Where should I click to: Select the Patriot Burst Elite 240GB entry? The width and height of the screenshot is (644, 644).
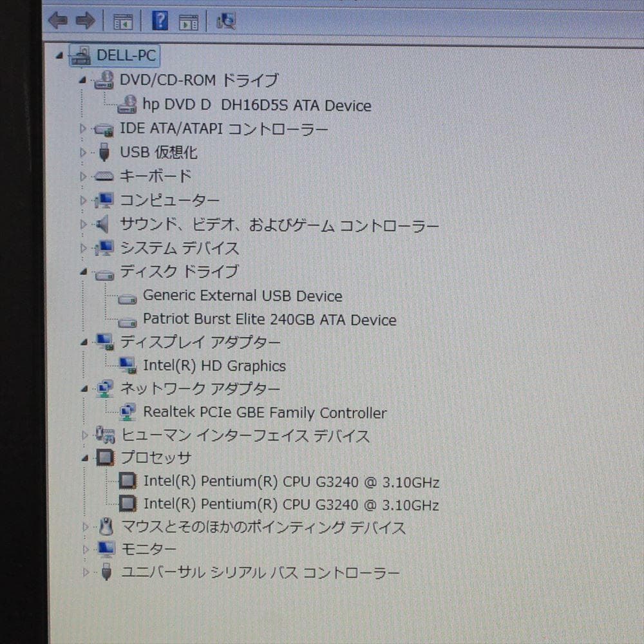tap(270, 319)
